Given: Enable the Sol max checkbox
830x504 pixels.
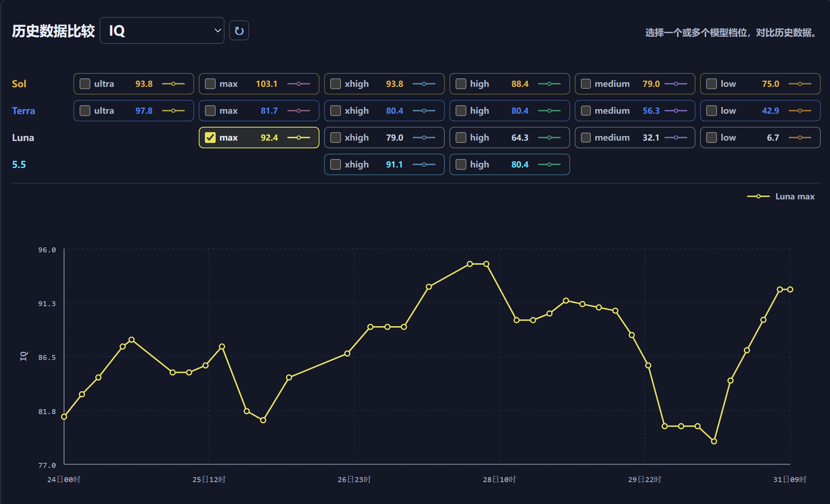Looking at the screenshot, I should pos(210,84).
